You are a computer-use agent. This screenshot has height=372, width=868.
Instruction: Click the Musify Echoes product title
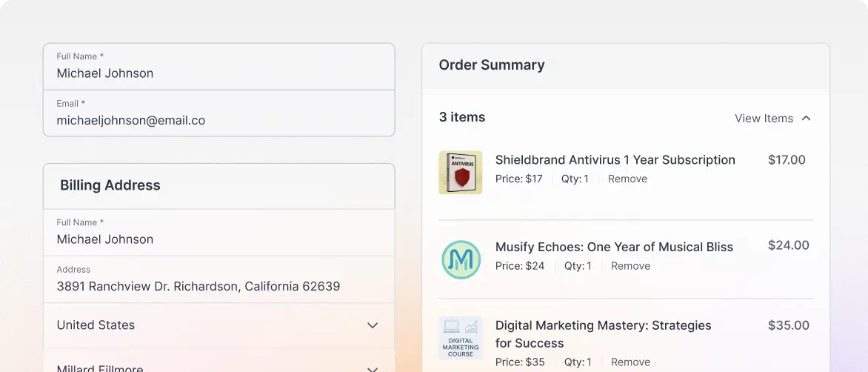(x=614, y=247)
